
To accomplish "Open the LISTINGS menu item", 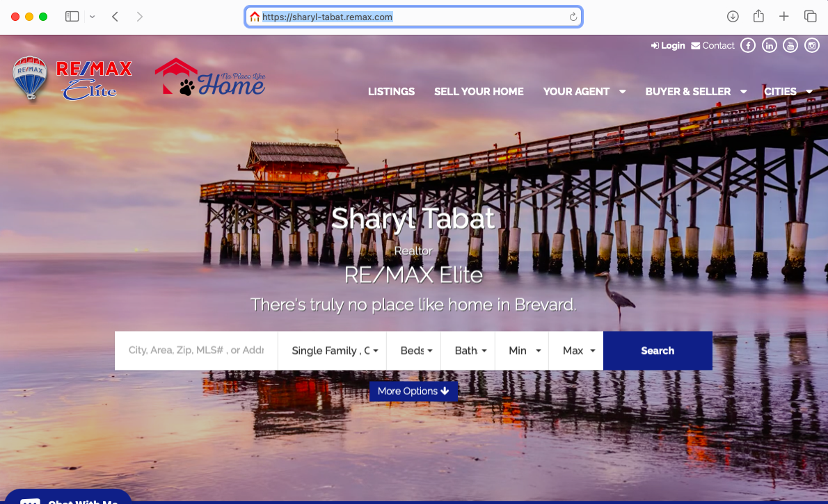I will tap(391, 92).
